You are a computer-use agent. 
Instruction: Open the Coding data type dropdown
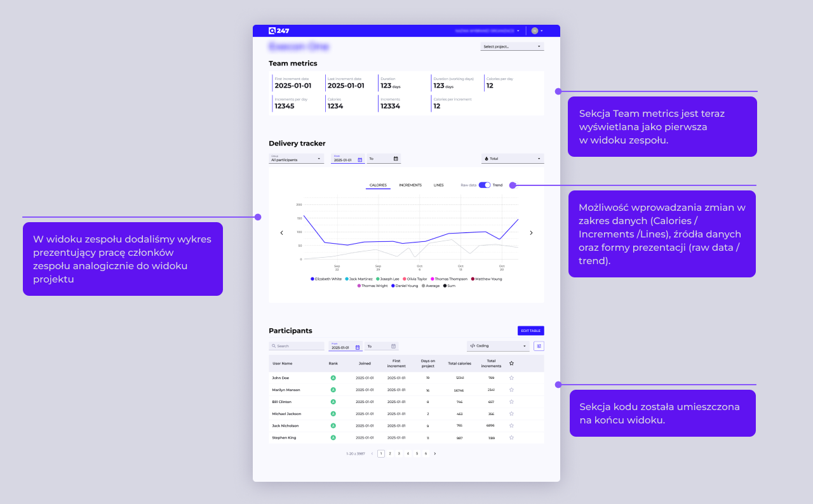tap(498, 346)
